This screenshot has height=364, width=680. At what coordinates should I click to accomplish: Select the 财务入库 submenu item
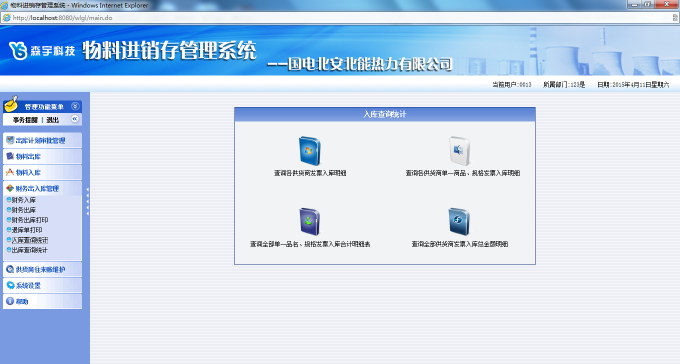pos(23,200)
